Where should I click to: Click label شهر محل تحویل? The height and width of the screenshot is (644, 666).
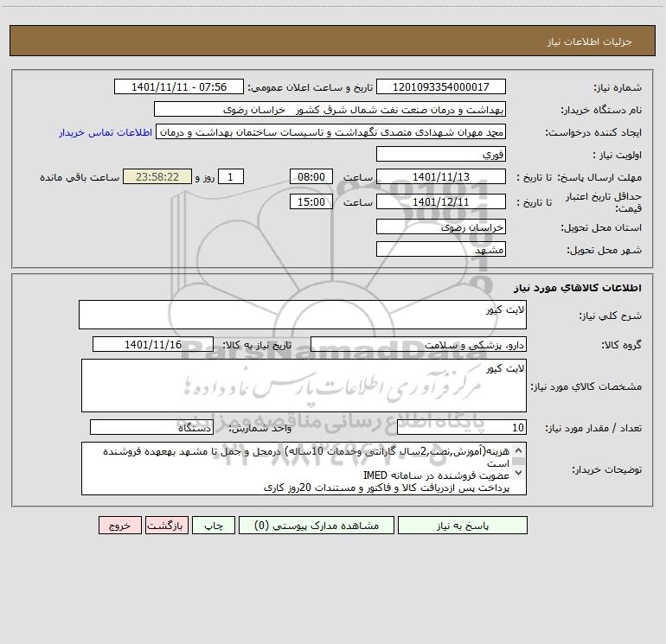tap(604, 251)
